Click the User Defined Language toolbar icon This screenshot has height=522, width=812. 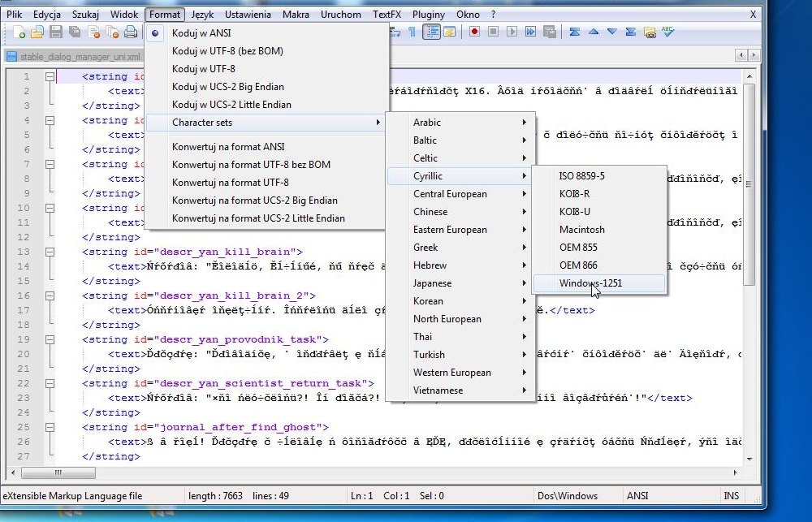[x=450, y=32]
